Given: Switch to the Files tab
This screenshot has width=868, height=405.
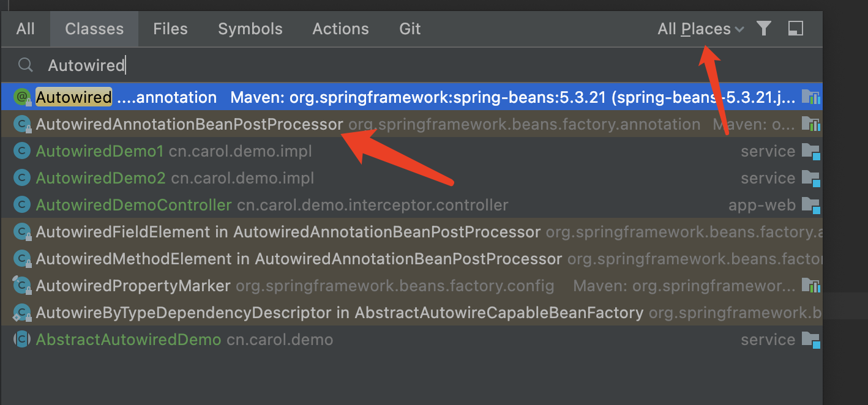Looking at the screenshot, I should tap(170, 29).
